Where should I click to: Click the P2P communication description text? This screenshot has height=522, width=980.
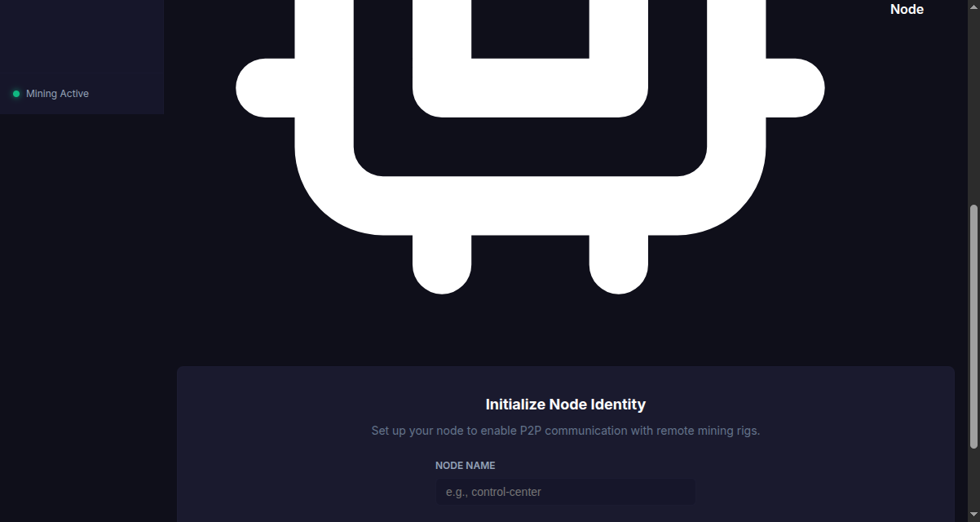click(565, 431)
